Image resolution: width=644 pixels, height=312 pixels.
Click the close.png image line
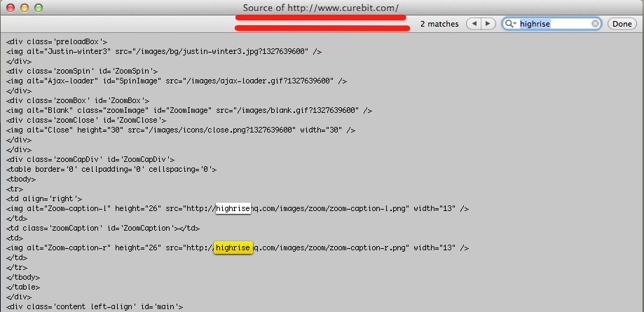point(181,130)
